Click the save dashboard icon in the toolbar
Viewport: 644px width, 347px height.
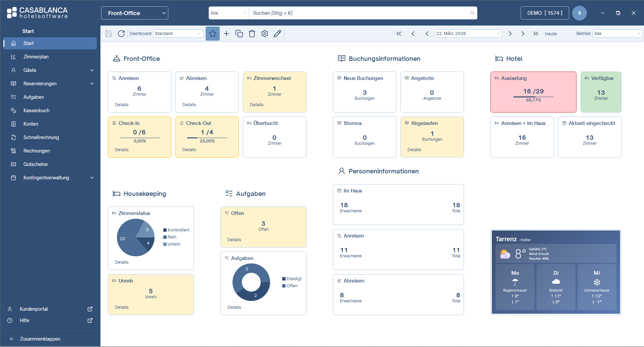pyautogui.click(x=108, y=33)
